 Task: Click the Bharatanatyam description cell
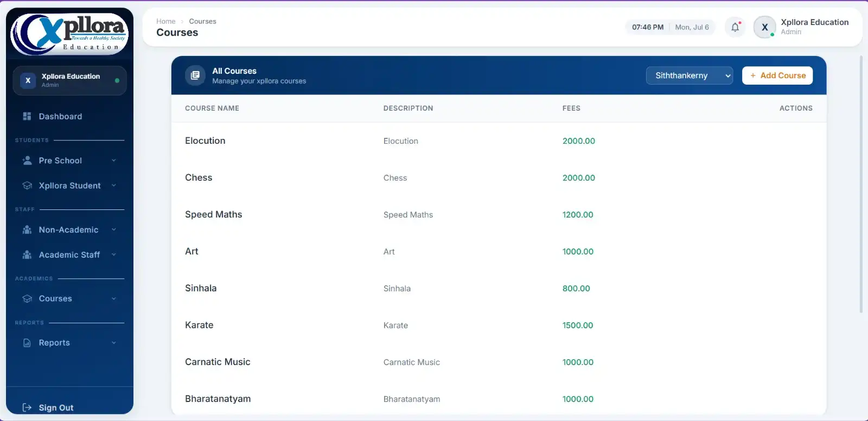pyautogui.click(x=412, y=399)
